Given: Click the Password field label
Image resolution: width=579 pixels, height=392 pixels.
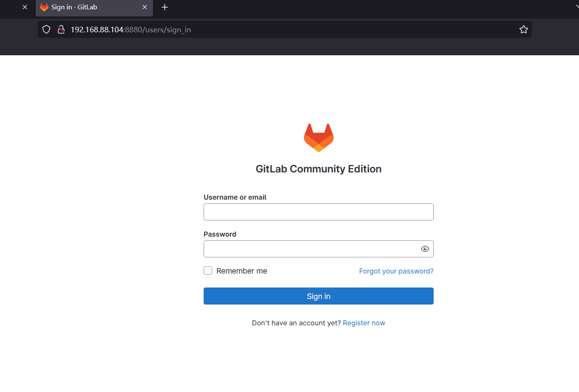Looking at the screenshot, I should pos(220,234).
